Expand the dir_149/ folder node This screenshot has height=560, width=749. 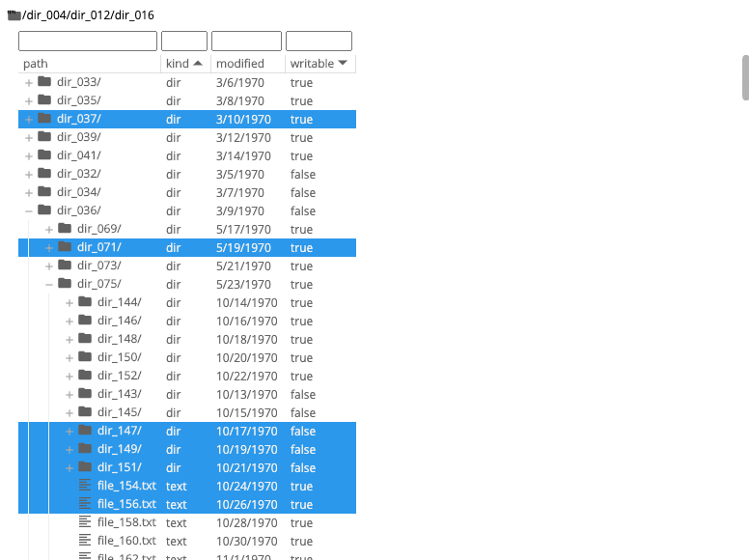(69, 450)
